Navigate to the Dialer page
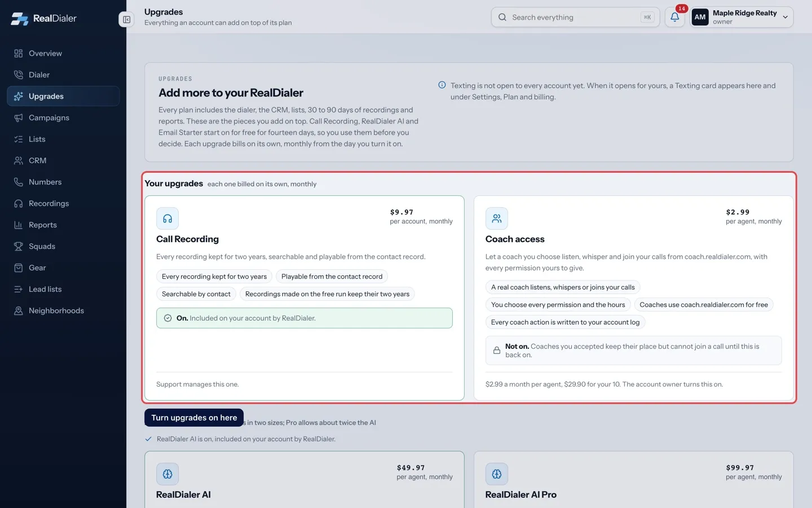Viewport: 812px width, 508px height. tap(63, 75)
